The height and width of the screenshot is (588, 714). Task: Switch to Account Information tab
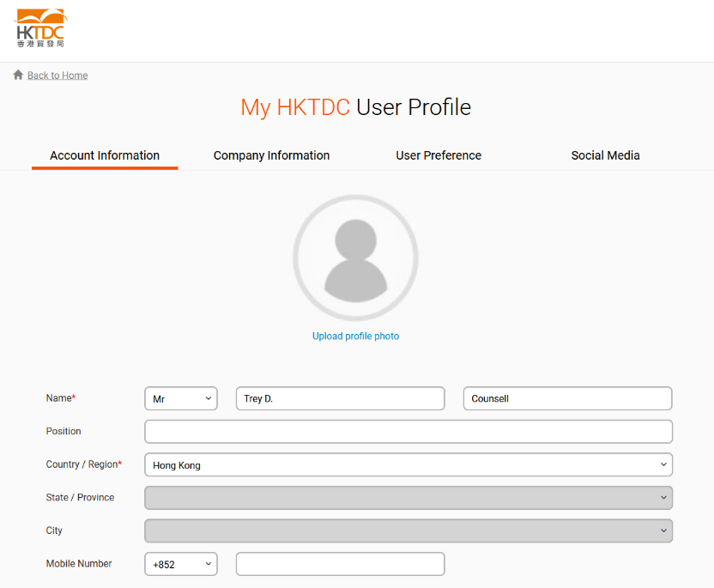(x=105, y=155)
